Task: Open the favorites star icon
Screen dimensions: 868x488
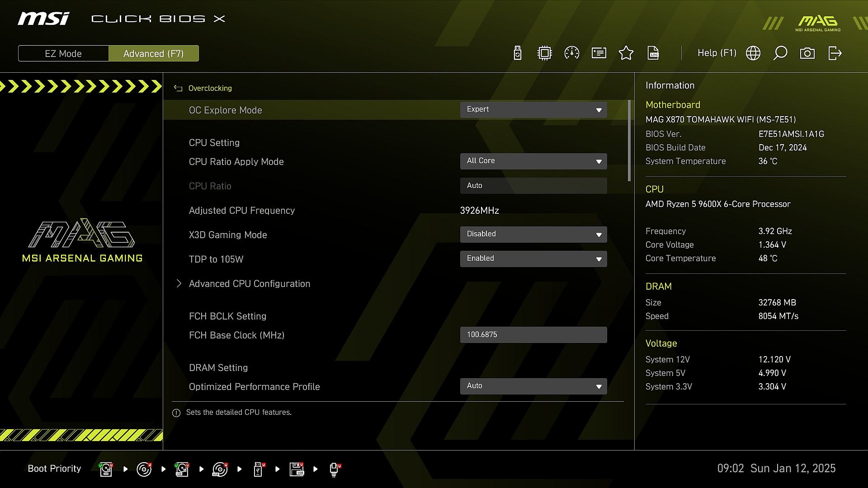Action: (626, 53)
